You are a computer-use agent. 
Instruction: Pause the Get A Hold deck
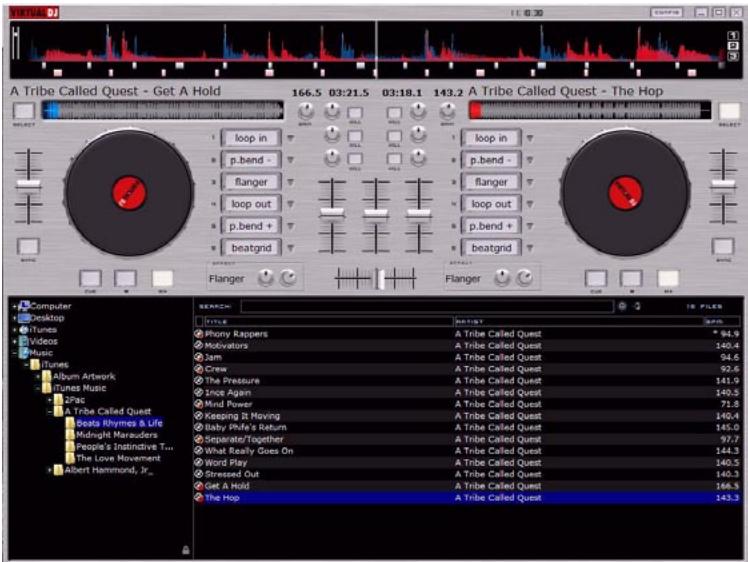click(125, 279)
